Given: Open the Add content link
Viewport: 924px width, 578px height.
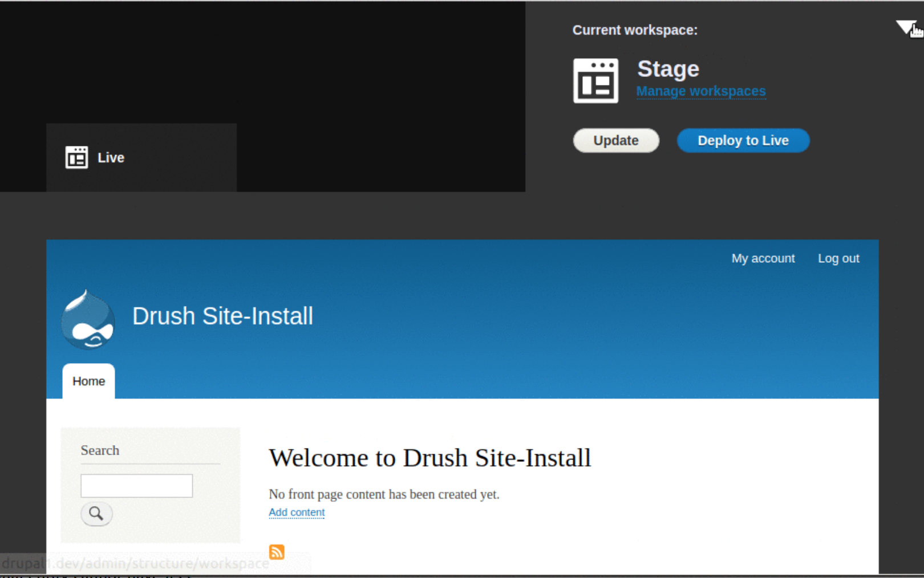Looking at the screenshot, I should pyautogui.click(x=297, y=512).
